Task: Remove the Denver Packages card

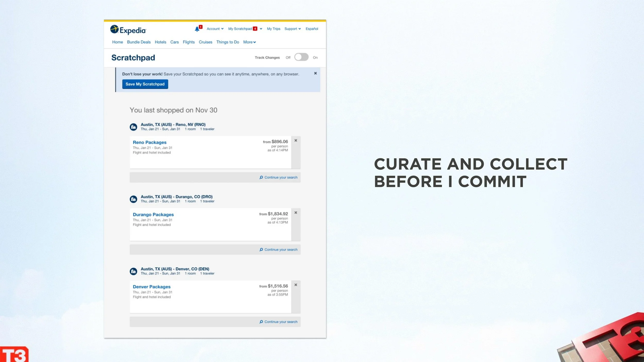Action: coord(296,285)
